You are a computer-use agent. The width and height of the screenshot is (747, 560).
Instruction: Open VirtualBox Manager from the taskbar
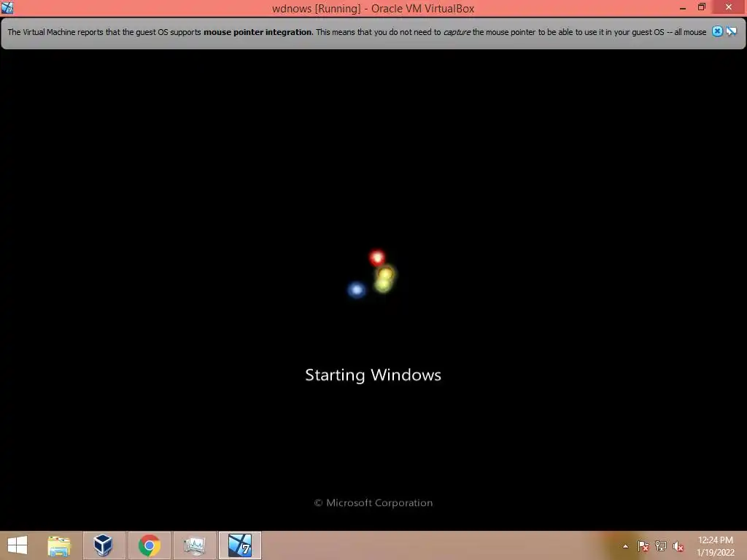pyautogui.click(x=104, y=545)
